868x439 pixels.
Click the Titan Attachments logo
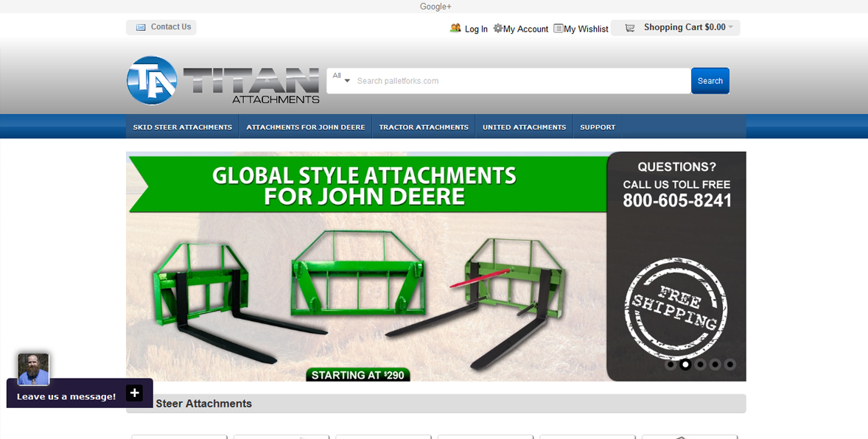[223, 80]
